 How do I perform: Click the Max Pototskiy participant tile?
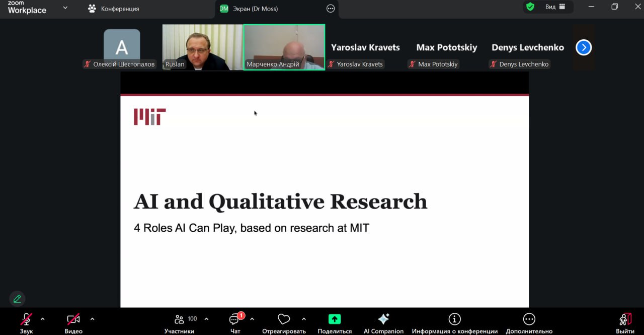pyautogui.click(x=447, y=47)
